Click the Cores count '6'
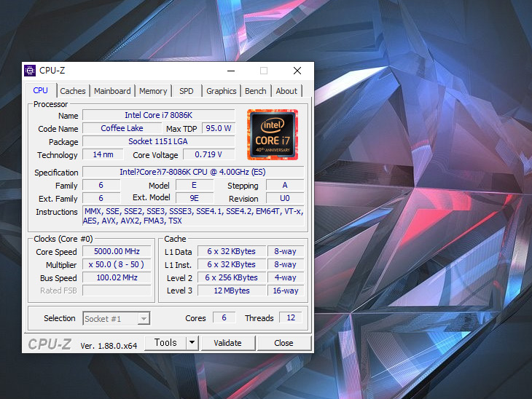 point(224,317)
